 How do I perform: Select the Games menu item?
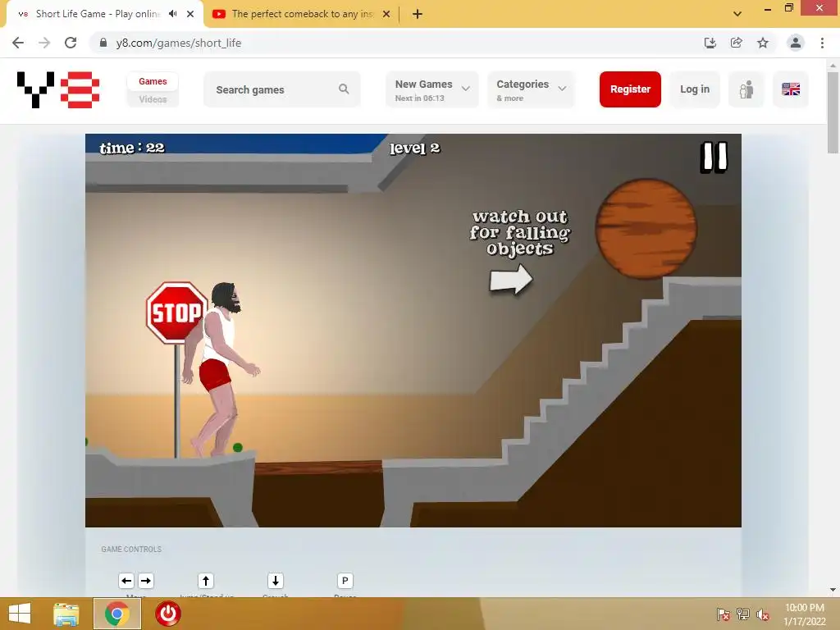coord(153,81)
